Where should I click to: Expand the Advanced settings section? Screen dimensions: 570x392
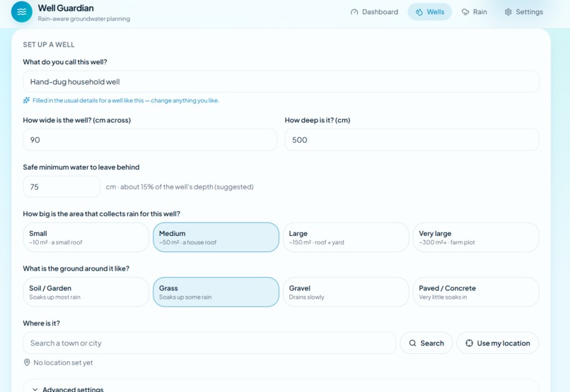pos(281,387)
